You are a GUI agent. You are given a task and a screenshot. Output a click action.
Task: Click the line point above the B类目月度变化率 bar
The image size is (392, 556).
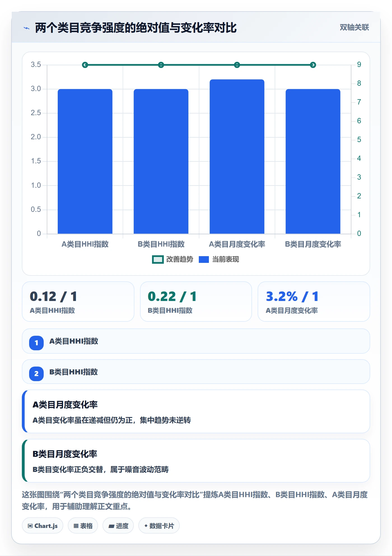coord(313,65)
